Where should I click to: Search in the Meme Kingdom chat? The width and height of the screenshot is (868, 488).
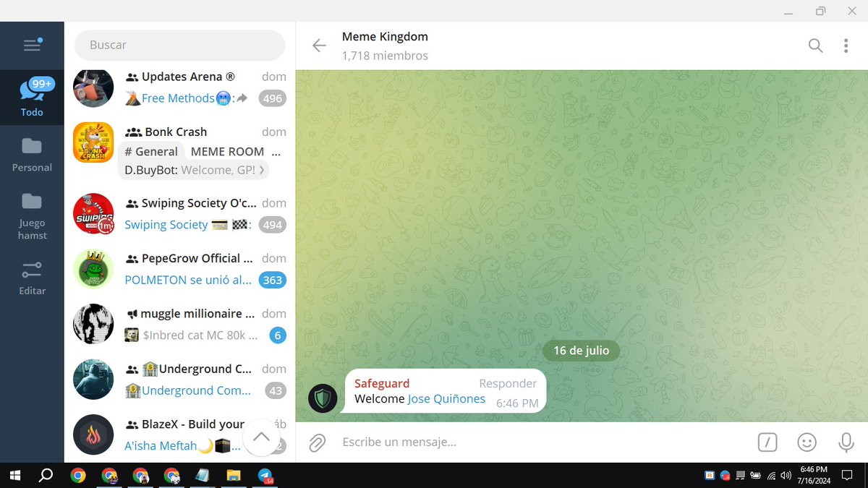click(815, 46)
